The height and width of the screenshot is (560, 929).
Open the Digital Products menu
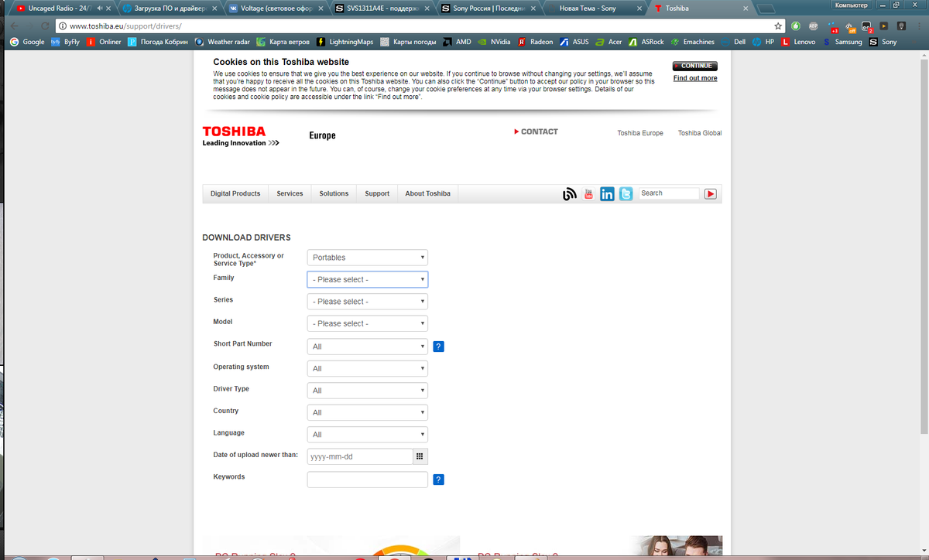tap(235, 193)
